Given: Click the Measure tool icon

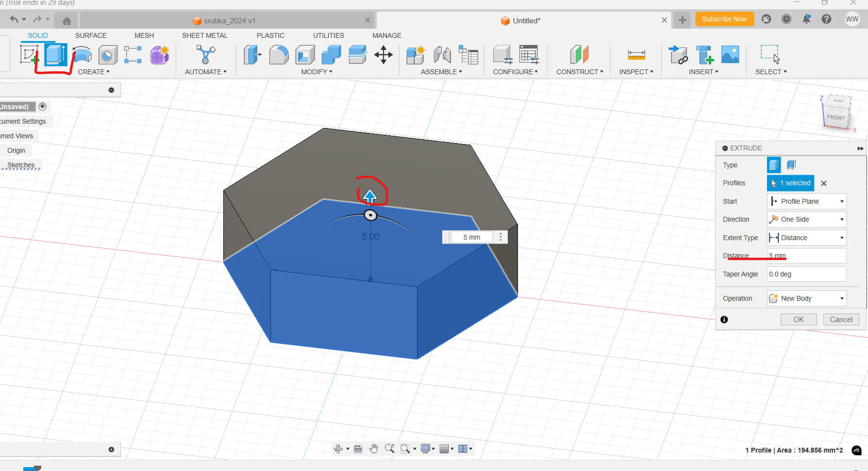Looking at the screenshot, I should tap(636, 55).
